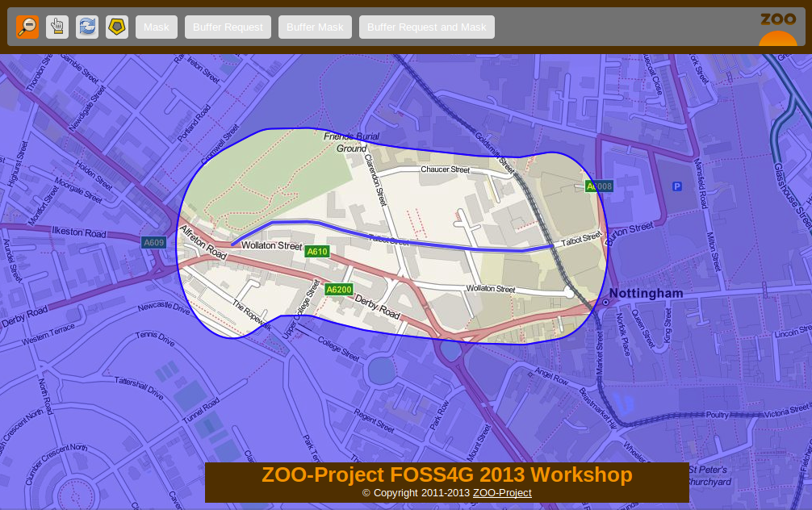Click the Chaucer Street label on map
This screenshot has width=812, height=510.
pos(445,170)
